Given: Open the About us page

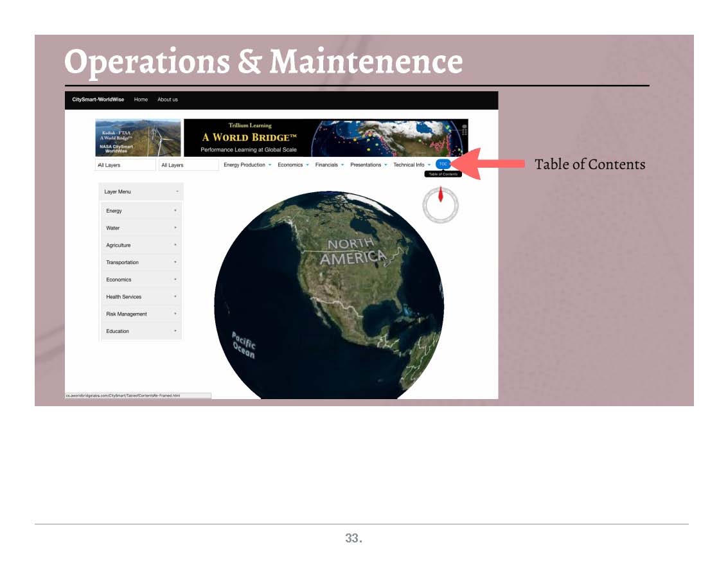Looking at the screenshot, I should 168,100.
